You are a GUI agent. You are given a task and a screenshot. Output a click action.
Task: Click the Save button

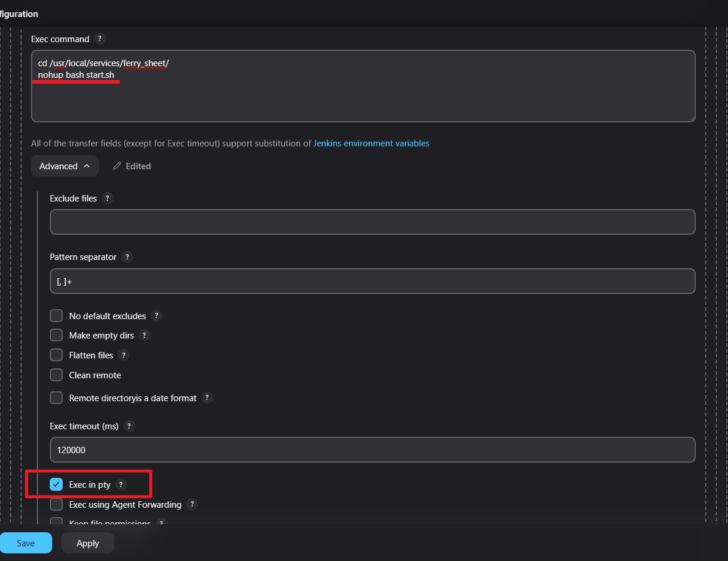pyautogui.click(x=26, y=543)
